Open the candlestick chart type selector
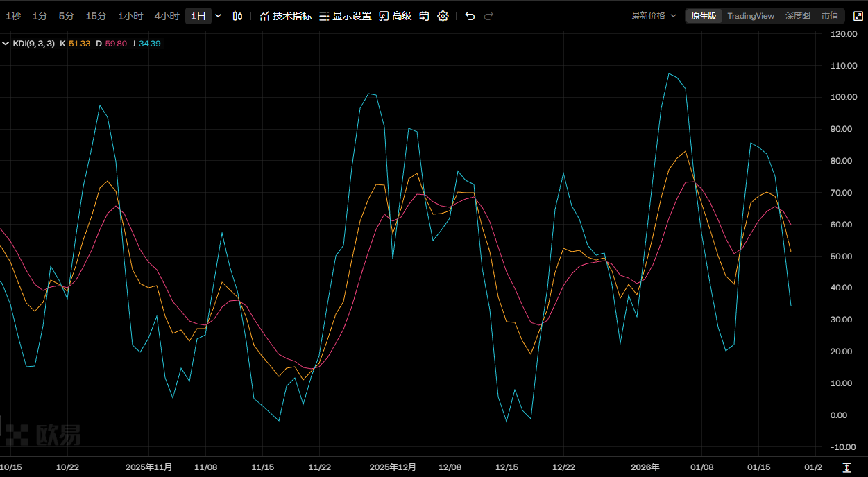Screen dimensions: 868x477 tap(237, 16)
